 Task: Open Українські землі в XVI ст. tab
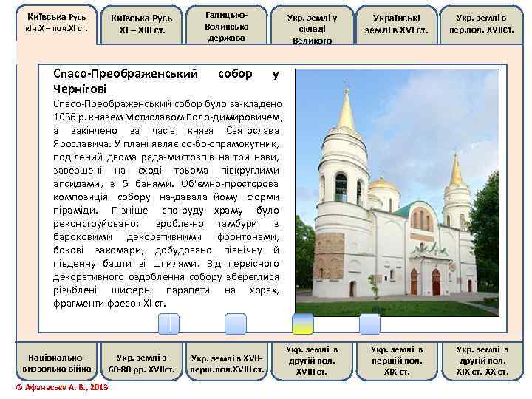396,24
